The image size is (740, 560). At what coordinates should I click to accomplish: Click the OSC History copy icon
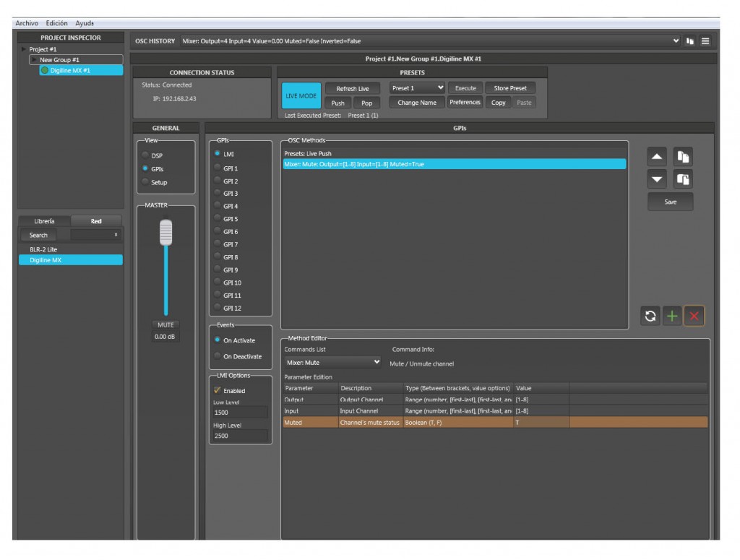pos(690,41)
